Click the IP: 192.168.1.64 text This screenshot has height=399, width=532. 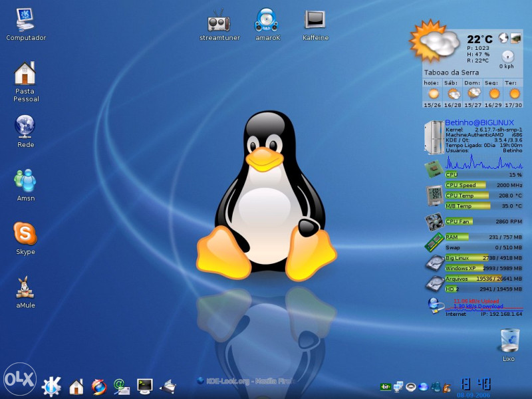(501, 314)
